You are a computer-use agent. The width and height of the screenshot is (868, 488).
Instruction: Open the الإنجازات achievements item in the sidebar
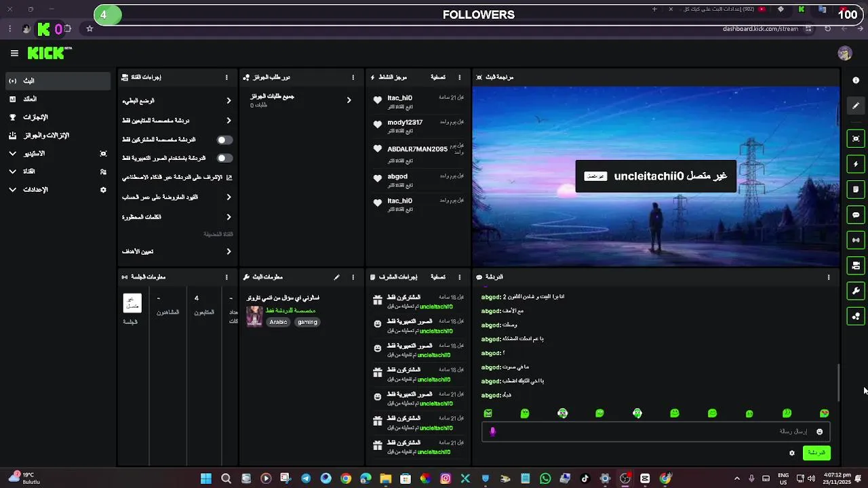58,117
